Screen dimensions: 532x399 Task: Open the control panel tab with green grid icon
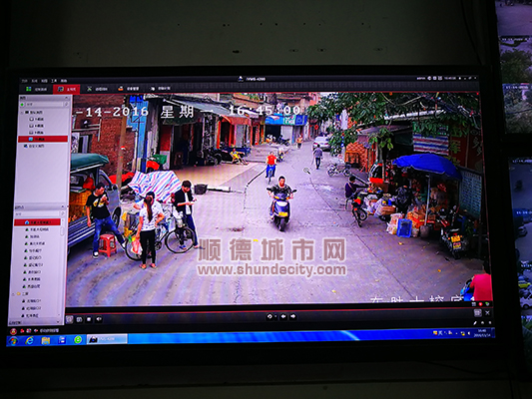37,89
